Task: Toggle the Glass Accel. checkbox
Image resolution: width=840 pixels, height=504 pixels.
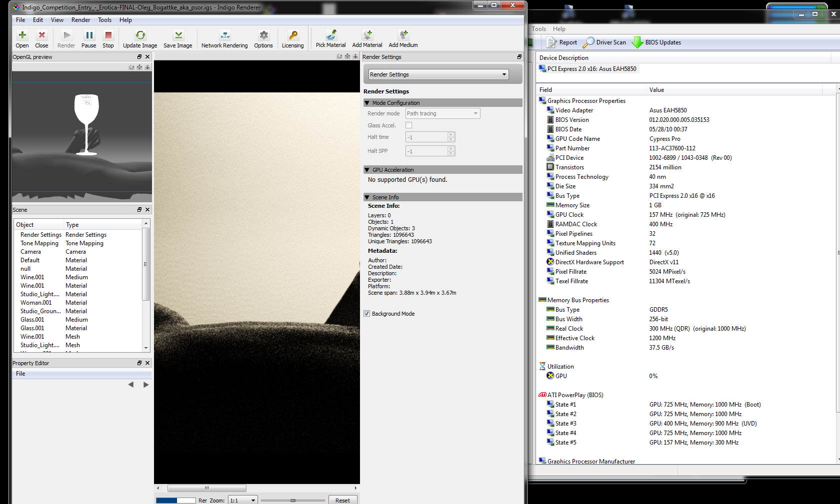Action: coord(408,125)
